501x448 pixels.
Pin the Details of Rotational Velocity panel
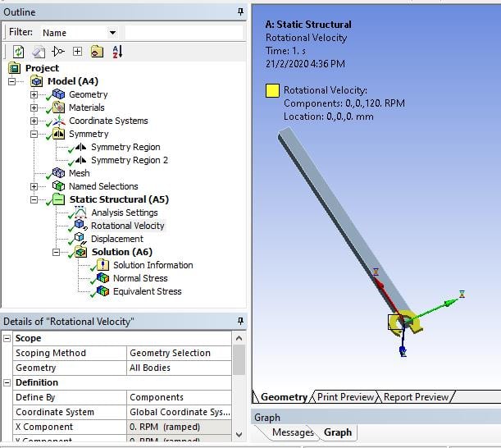pyautogui.click(x=240, y=321)
